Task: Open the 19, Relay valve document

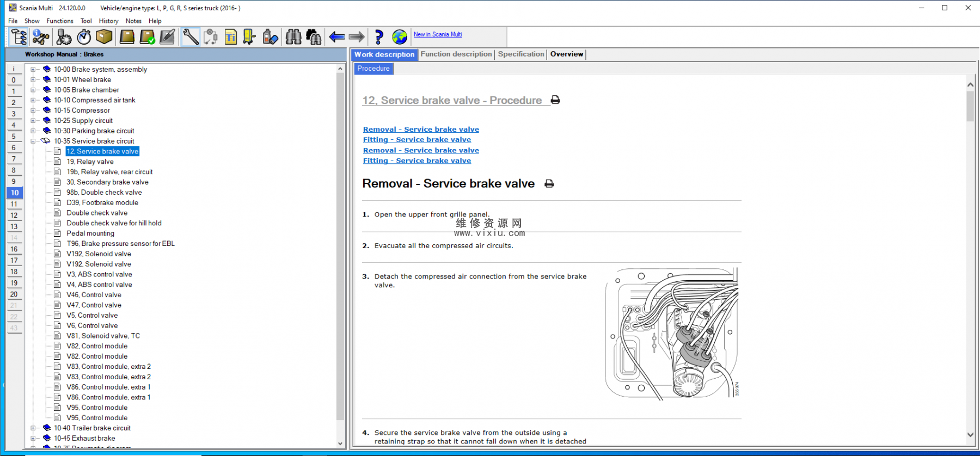Action: [90, 162]
